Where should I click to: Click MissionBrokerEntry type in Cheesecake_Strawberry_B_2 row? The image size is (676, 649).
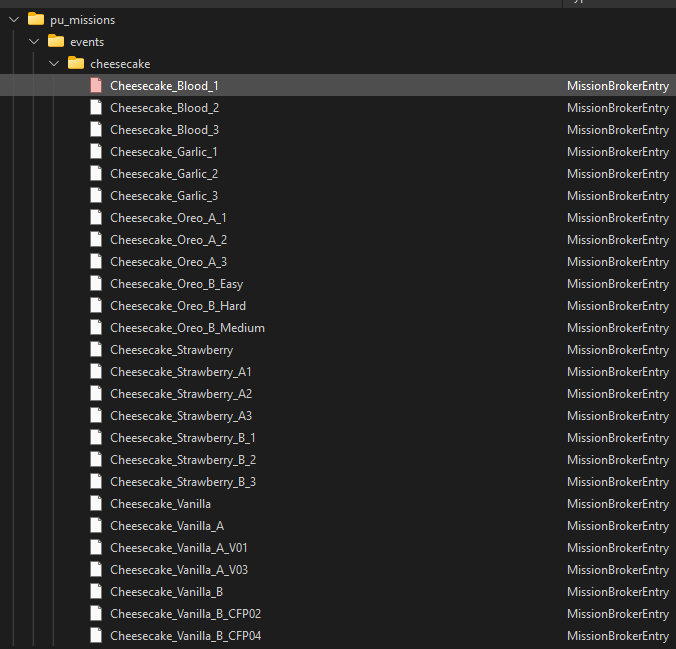pos(618,460)
